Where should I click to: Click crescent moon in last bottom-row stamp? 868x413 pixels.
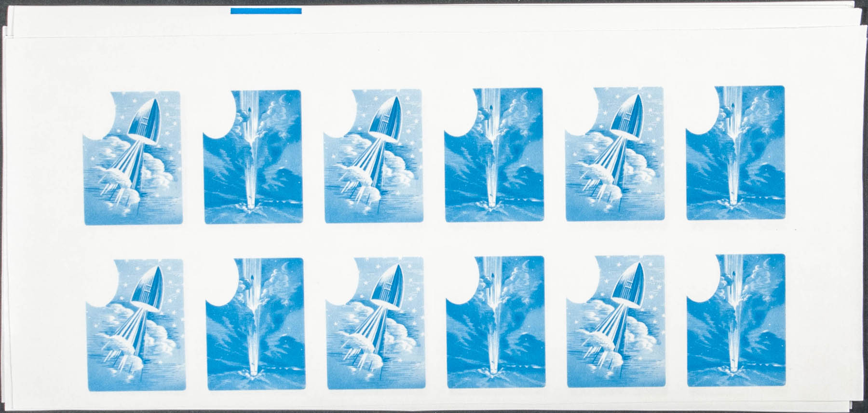click(x=771, y=265)
